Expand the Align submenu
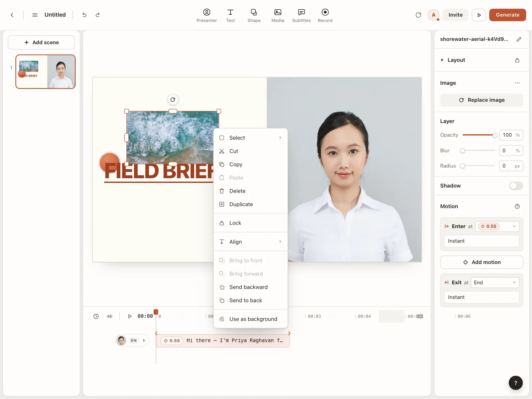This screenshot has width=532, height=399. 250,242
